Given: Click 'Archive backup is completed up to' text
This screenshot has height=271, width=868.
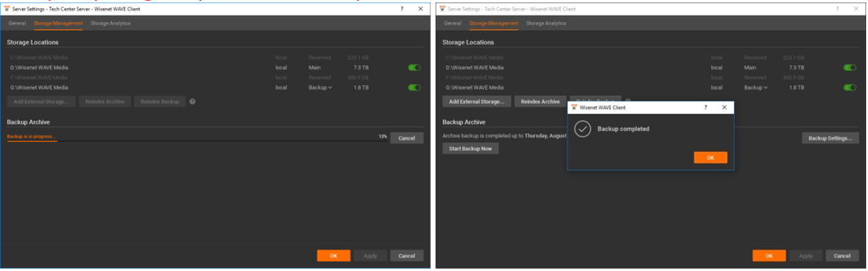Looking at the screenshot, I should click(483, 135).
